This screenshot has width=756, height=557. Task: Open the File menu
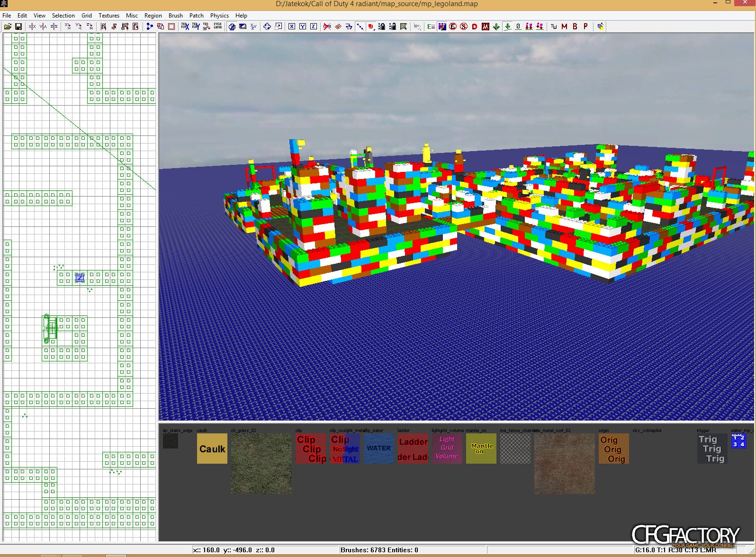click(7, 15)
